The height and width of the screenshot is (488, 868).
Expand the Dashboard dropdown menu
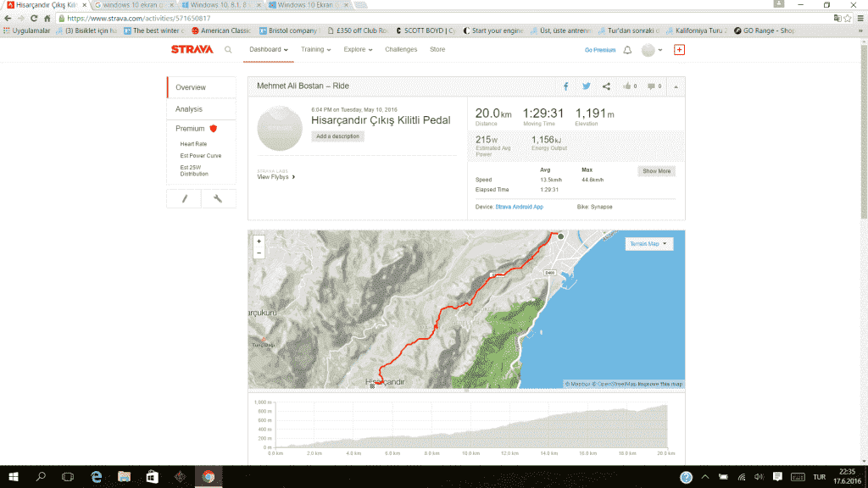(269, 50)
